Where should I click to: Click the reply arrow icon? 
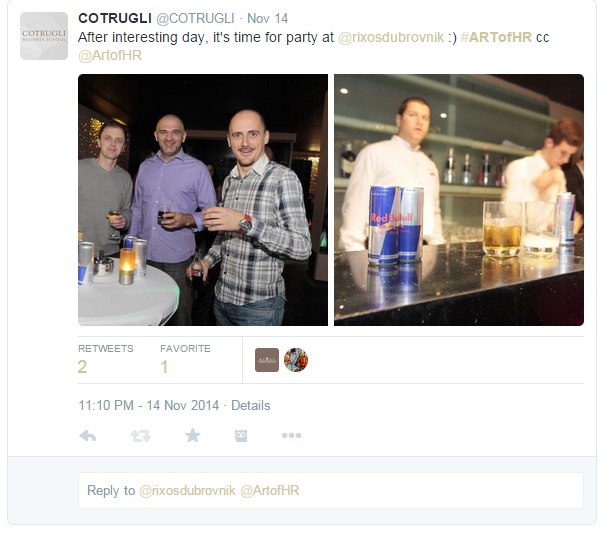pyautogui.click(x=88, y=435)
